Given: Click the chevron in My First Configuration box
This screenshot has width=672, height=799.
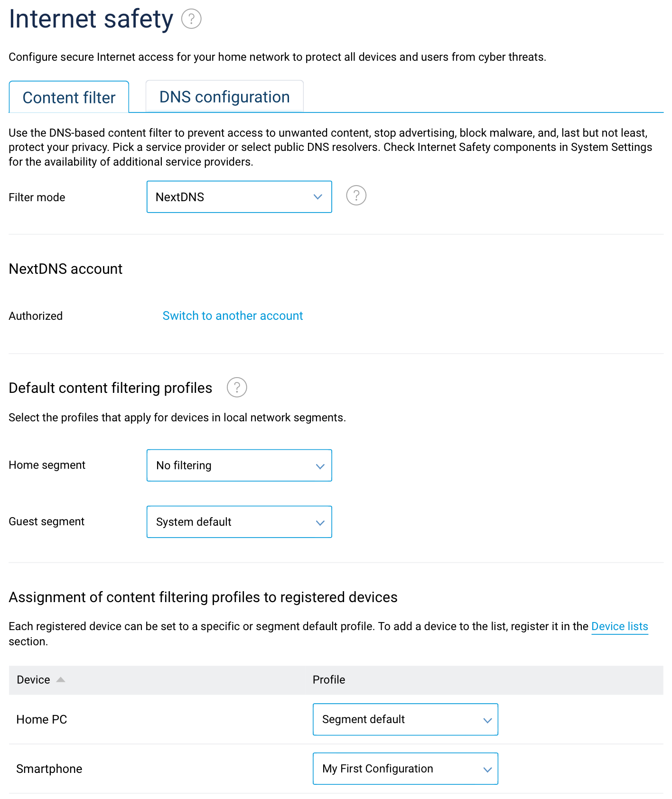Looking at the screenshot, I should click(487, 769).
